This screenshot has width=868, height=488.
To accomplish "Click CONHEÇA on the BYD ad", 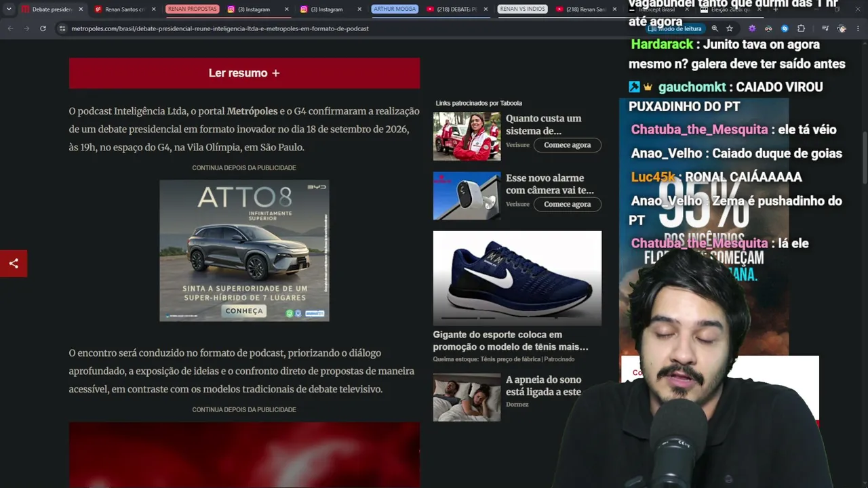I will (x=244, y=311).
